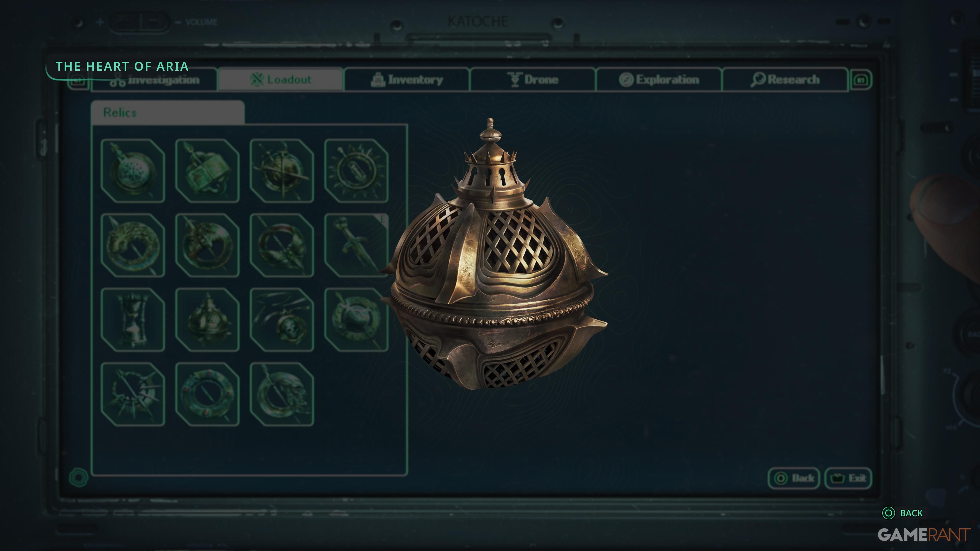Image resolution: width=980 pixels, height=551 pixels.
Task: Click the BACK prompt above GameRant logo
Action: [902, 513]
